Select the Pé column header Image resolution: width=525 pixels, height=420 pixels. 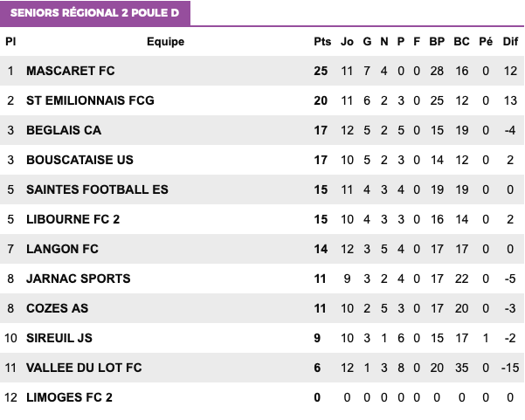486,42
